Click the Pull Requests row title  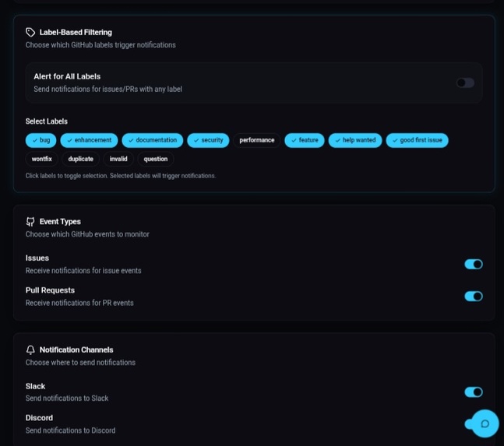(x=50, y=290)
